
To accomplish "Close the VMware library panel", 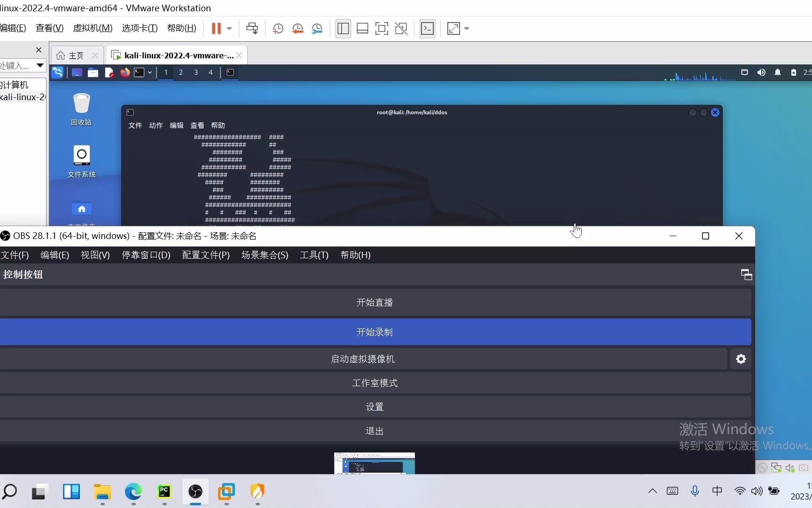I will point(39,50).
